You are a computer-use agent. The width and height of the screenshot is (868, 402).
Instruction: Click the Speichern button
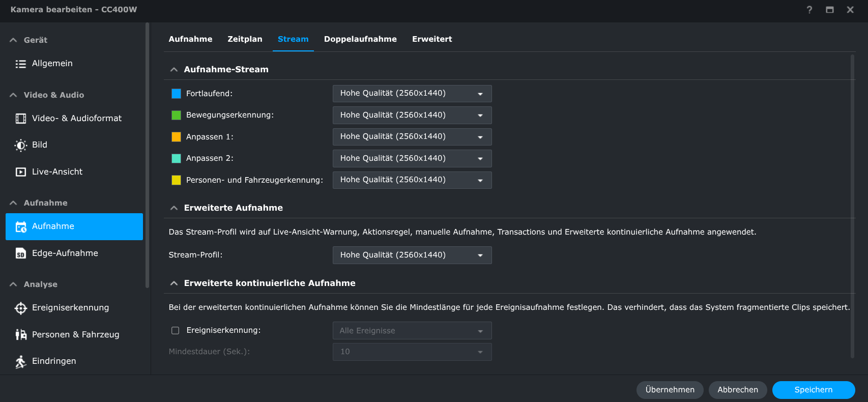click(x=813, y=390)
